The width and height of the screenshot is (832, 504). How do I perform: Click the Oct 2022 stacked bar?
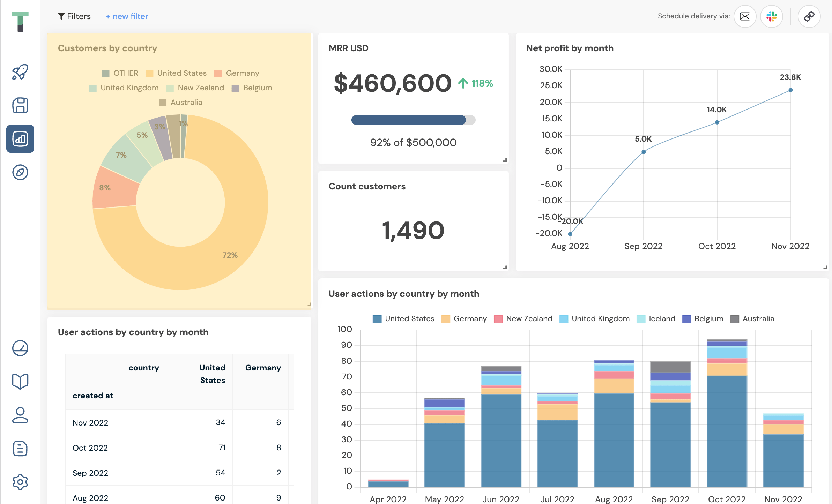pyautogui.click(x=727, y=419)
